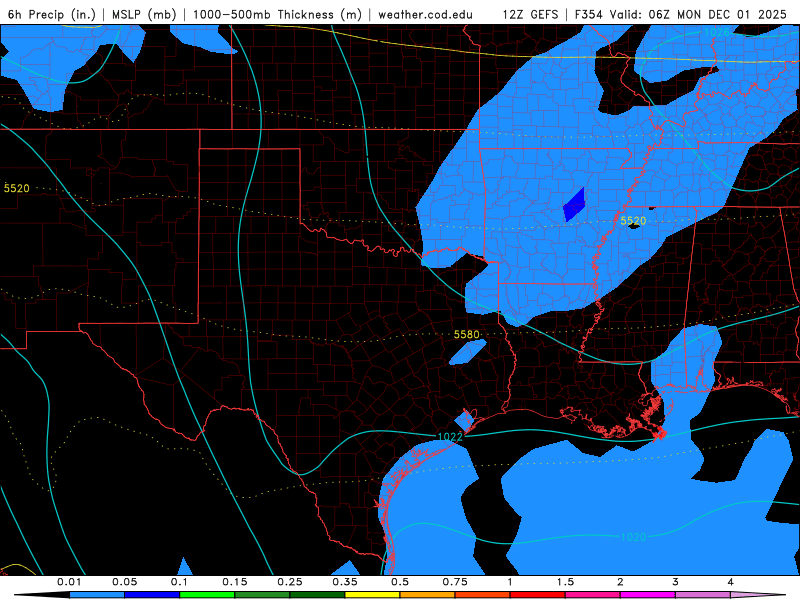Click the "MSLP (mb)" header label
The height and width of the screenshot is (600, 800).
pos(144,14)
